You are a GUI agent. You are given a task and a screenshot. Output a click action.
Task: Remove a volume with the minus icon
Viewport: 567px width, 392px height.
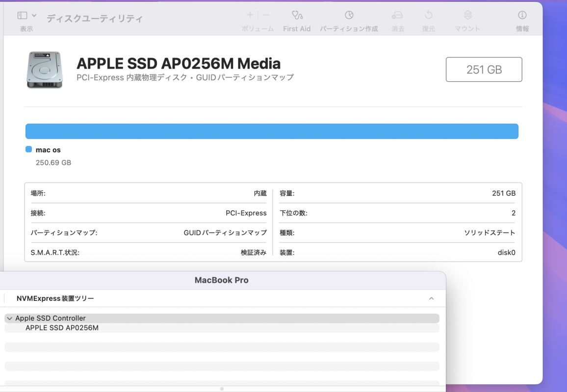266,15
